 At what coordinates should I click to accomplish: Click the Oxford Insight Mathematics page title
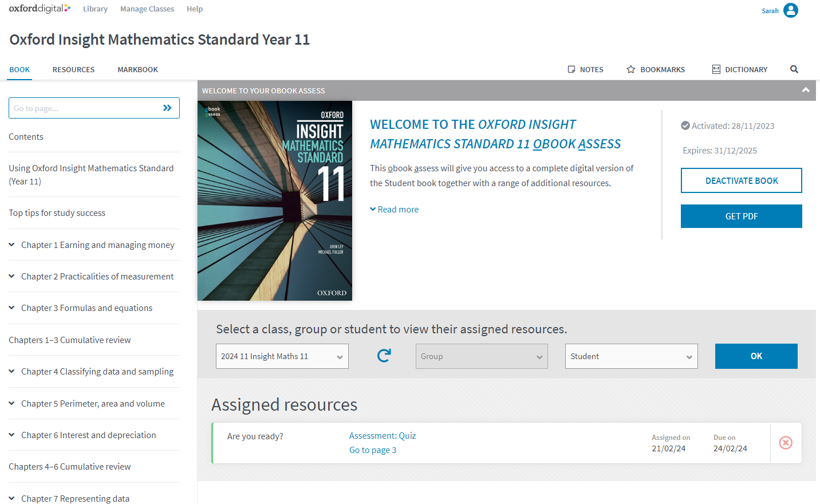click(160, 40)
